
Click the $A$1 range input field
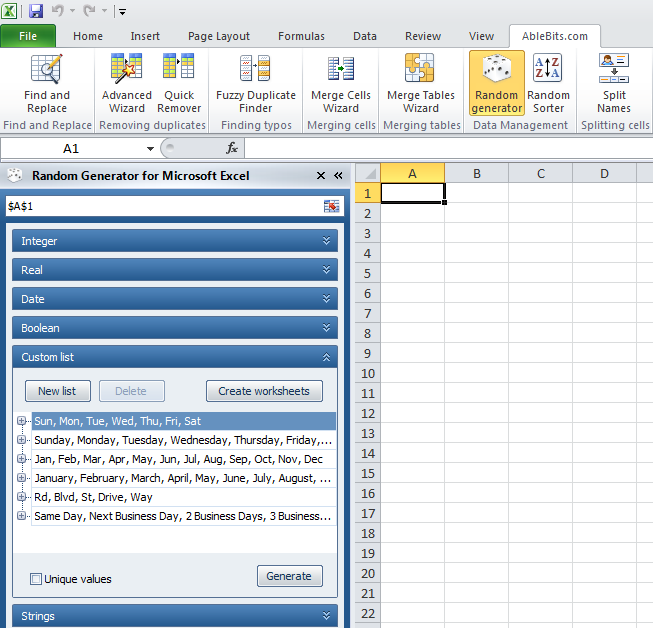point(164,206)
